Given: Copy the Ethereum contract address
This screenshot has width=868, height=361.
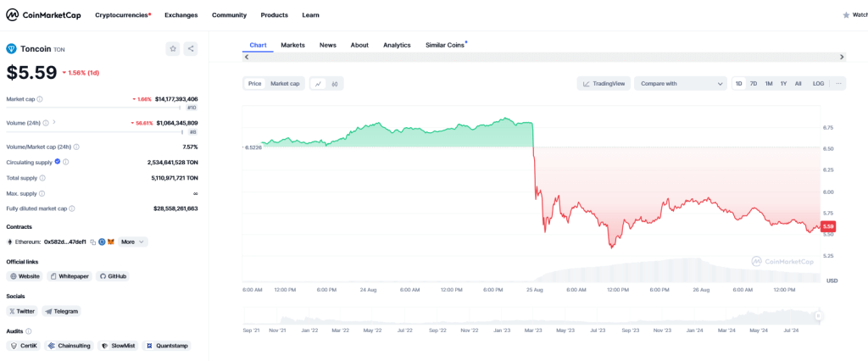Looking at the screenshot, I should coord(93,242).
